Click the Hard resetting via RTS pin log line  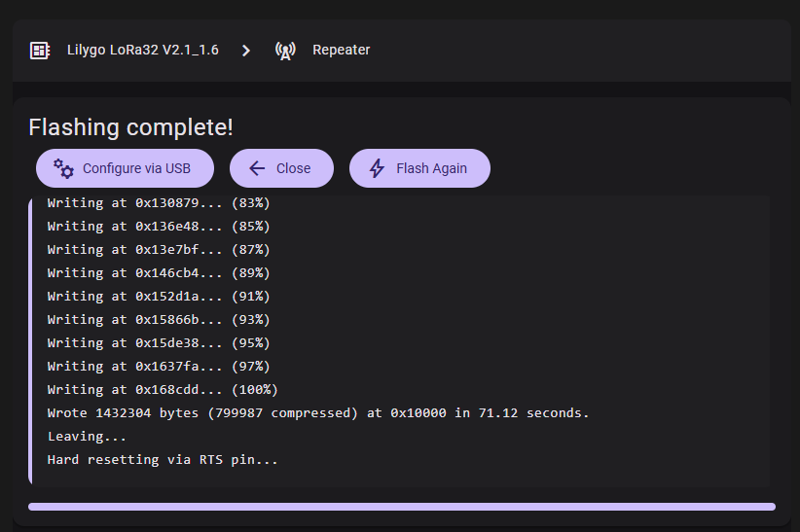[x=163, y=460]
